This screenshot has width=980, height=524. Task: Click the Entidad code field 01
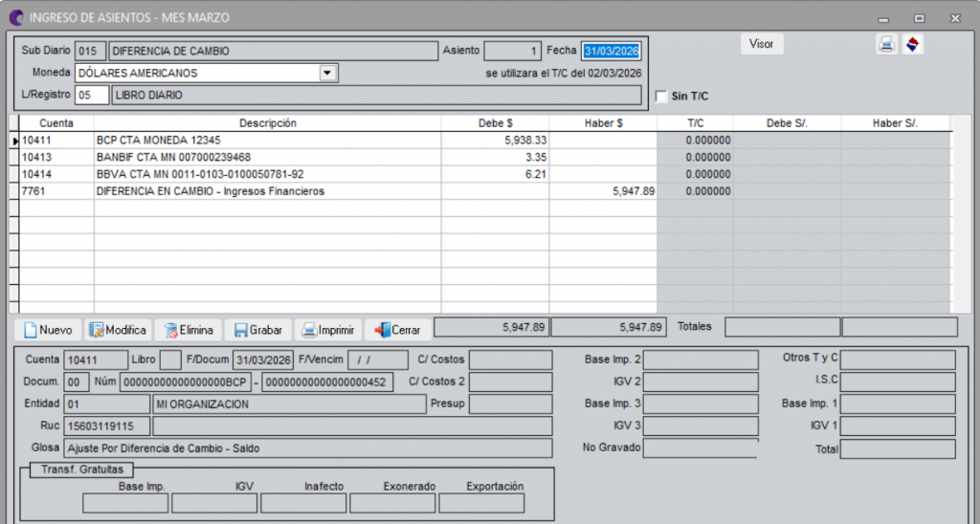pos(107,404)
